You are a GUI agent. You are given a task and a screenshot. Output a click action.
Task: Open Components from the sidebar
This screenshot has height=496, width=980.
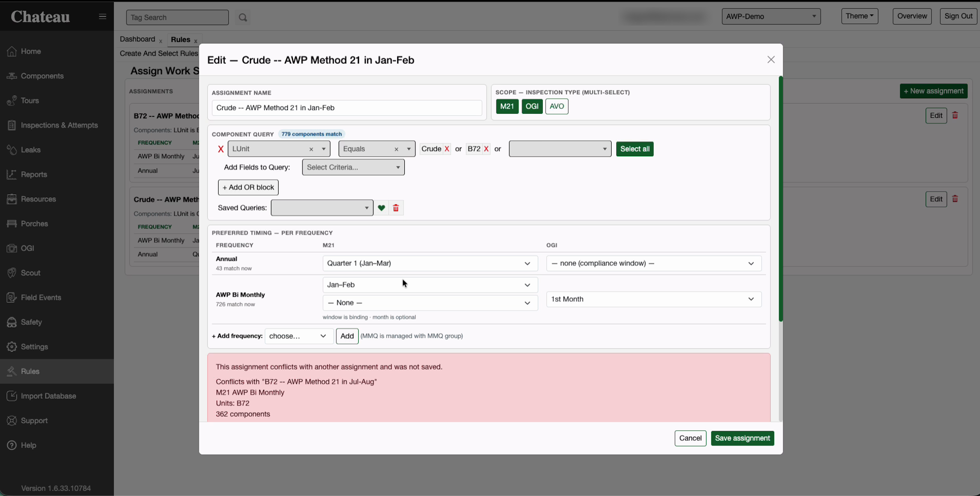point(42,76)
